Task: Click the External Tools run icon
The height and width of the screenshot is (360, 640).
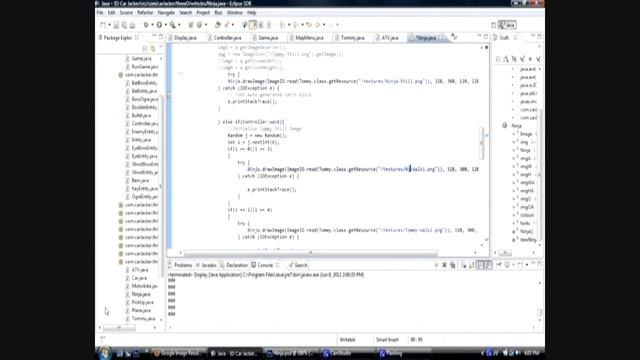Action: point(173,25)
